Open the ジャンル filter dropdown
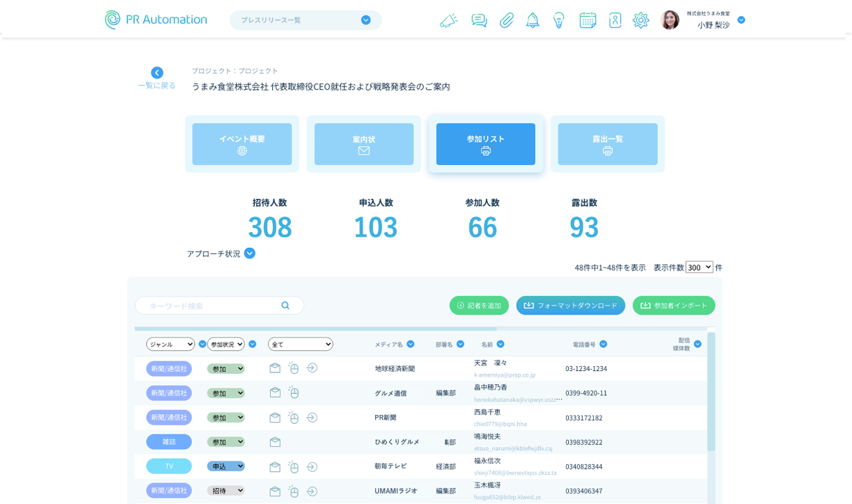 (171, 344)
